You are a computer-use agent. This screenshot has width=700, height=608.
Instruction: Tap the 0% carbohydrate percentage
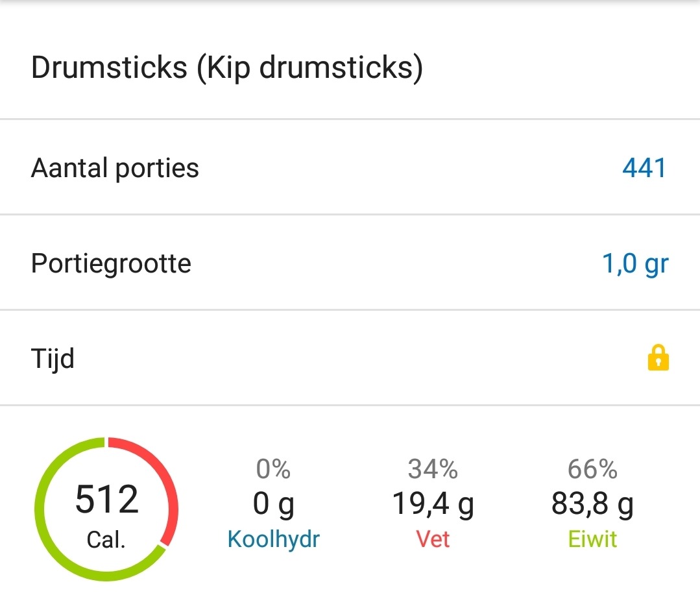tap(273, 470)
